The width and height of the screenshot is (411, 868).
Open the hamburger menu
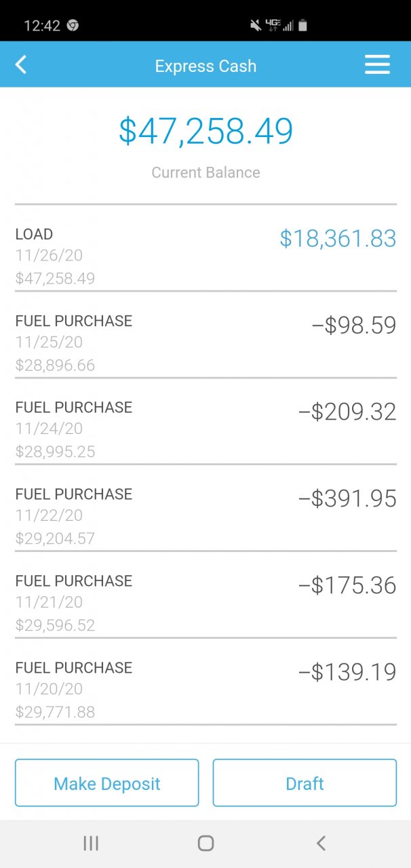tap(377, 65)
